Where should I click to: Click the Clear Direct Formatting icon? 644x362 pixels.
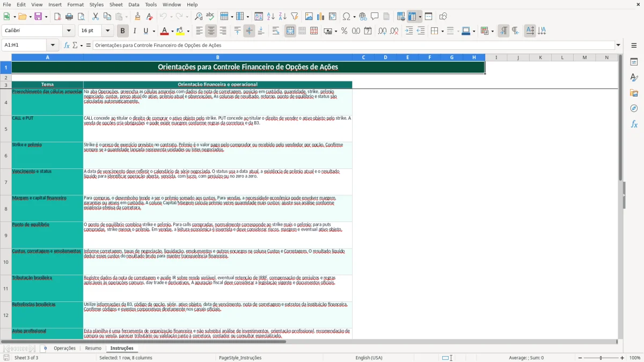click(x=149, y=17)
